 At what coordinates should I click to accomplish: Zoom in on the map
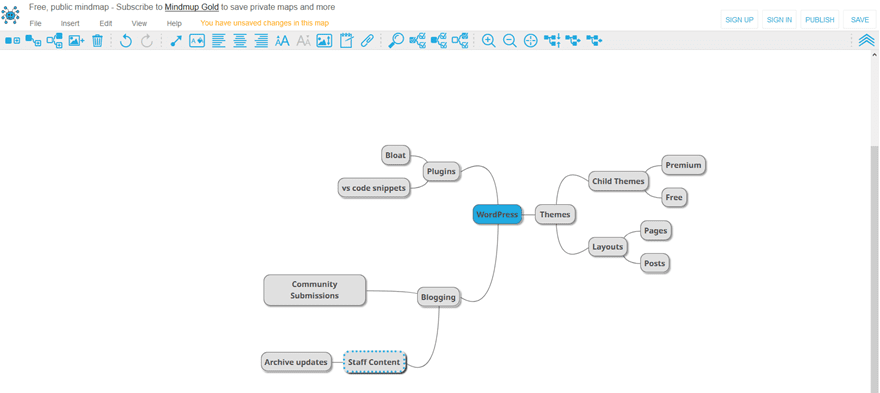[489, 40]
